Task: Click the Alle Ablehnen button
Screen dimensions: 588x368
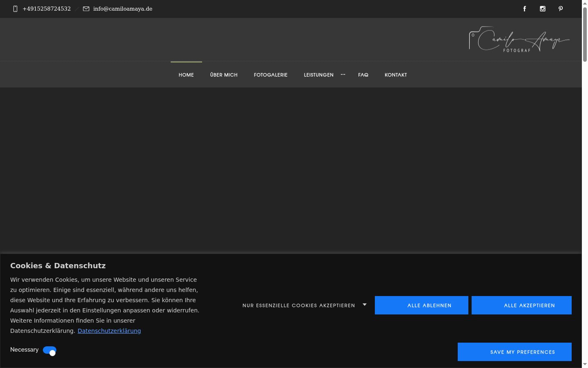Action: (421, 305)
